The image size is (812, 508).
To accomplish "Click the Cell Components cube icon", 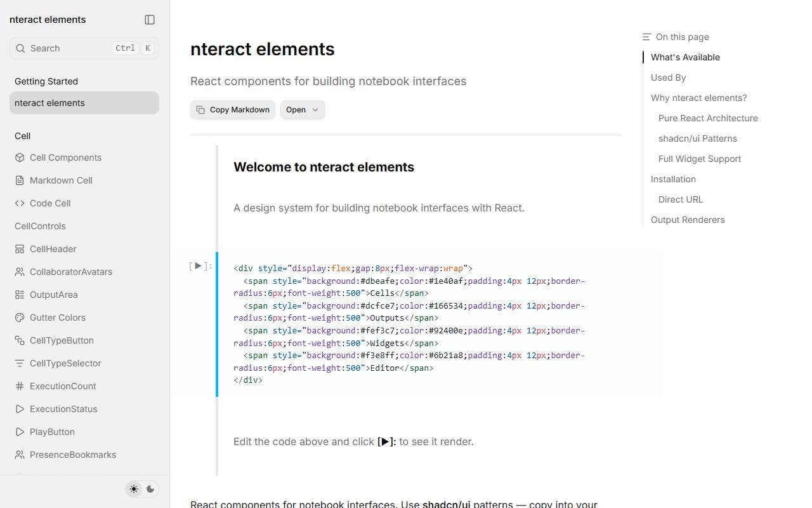I will (20, 157).
